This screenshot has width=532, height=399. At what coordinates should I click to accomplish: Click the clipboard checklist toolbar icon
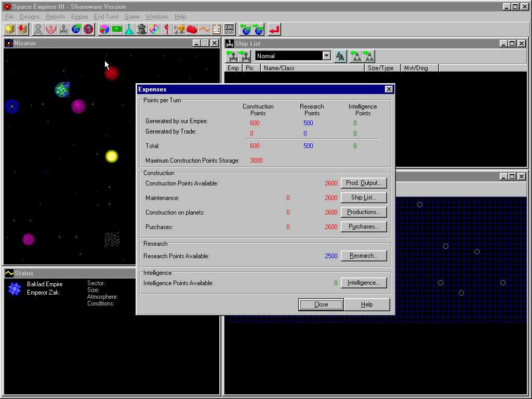tap(217, 29)
